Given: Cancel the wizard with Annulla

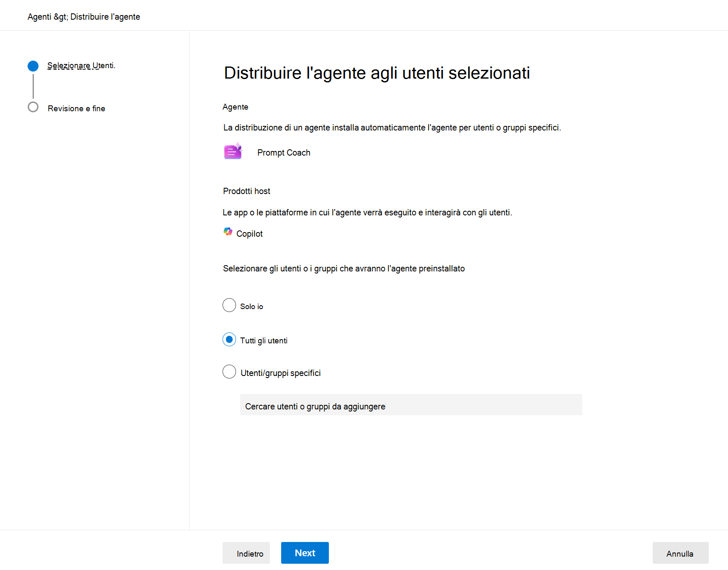Looking at the screenshot, I should (x=680, y=553).
